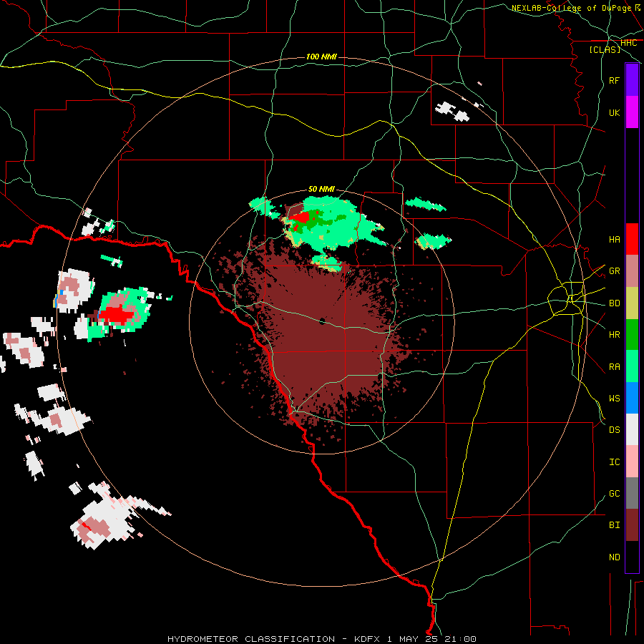Click the 'ND' legend label
Screen dimensions: 644x644
615,557
